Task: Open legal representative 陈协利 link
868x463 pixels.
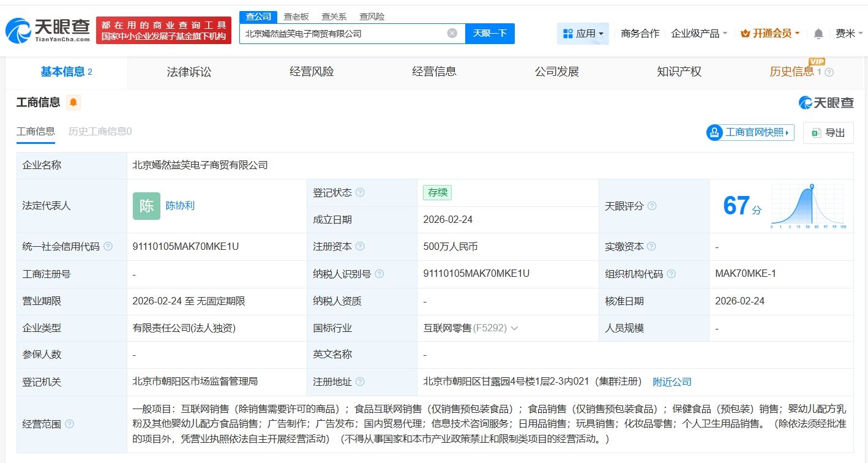Action: [x=180, y=206]
